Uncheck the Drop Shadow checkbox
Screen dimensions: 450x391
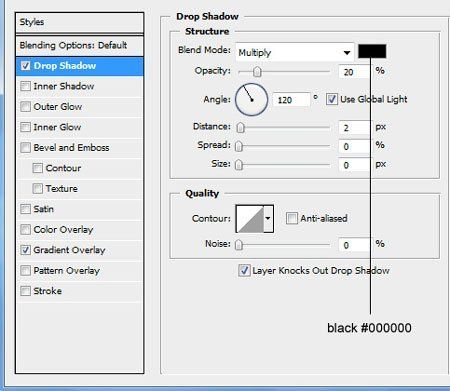(x=26, y=66)
